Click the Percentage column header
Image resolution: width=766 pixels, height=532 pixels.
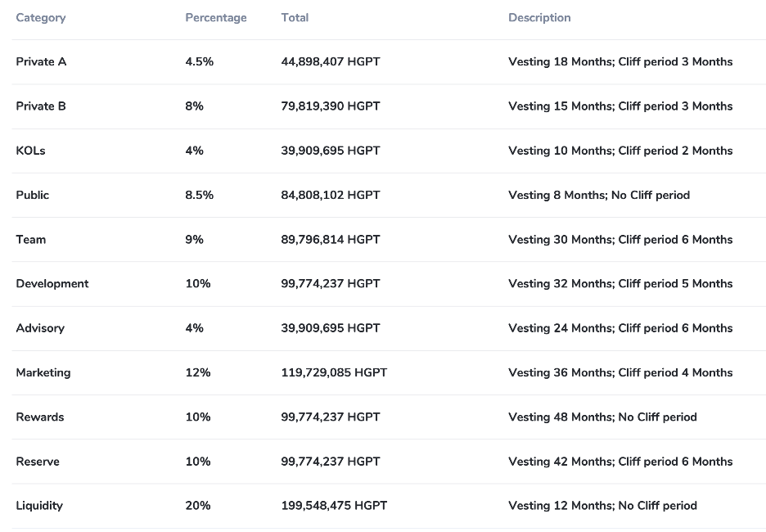click(x=215, y=17)
